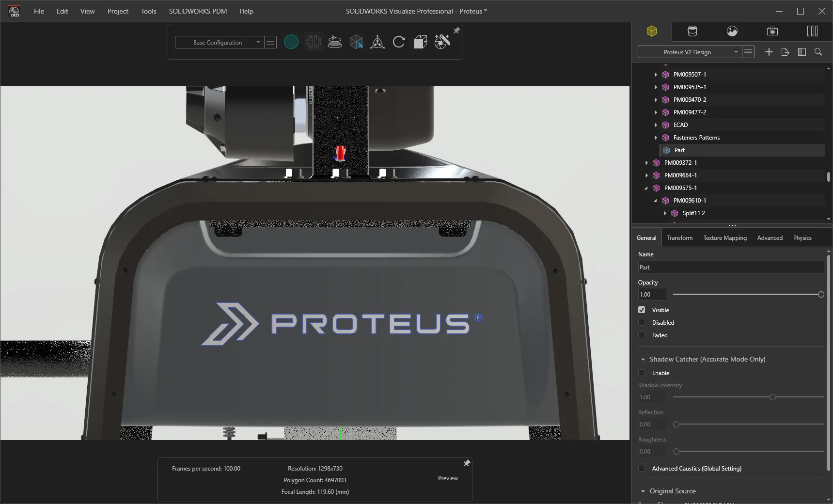833x504 pixels.
Task: Start the turntable rotation tool
Action: pos(335,42)
